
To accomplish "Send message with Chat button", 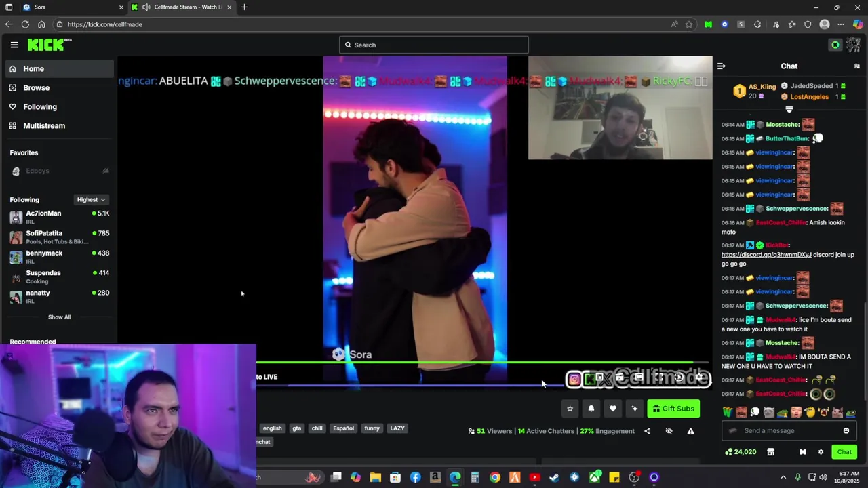I will (x=844, y=452).
